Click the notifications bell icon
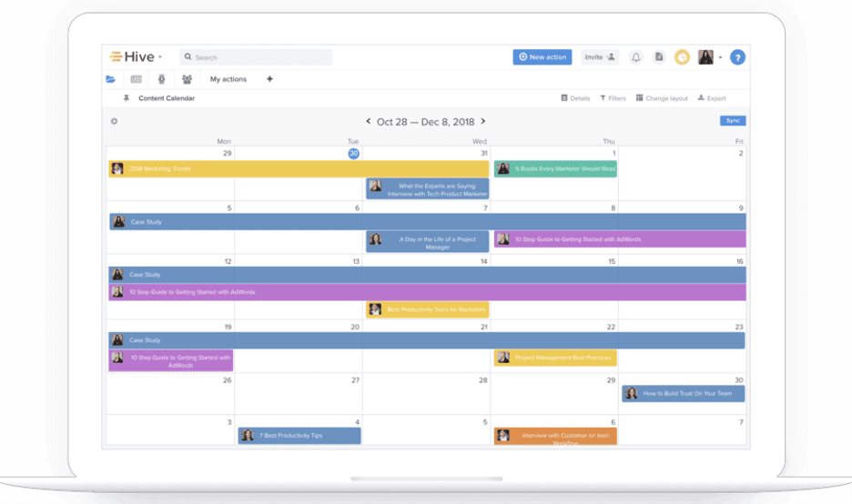This screenshot has height=504, width=852. pyautogui.click(x=635, y=57)
